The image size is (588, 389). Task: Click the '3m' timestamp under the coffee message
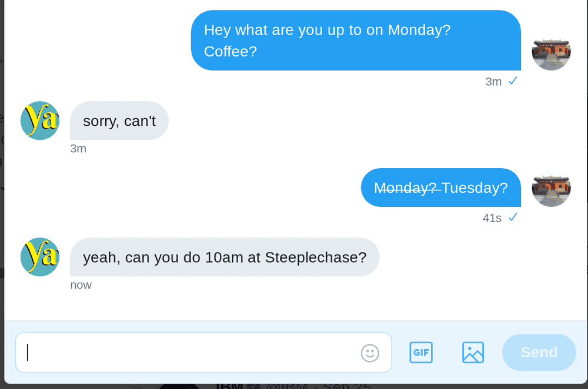click(493, 82)
